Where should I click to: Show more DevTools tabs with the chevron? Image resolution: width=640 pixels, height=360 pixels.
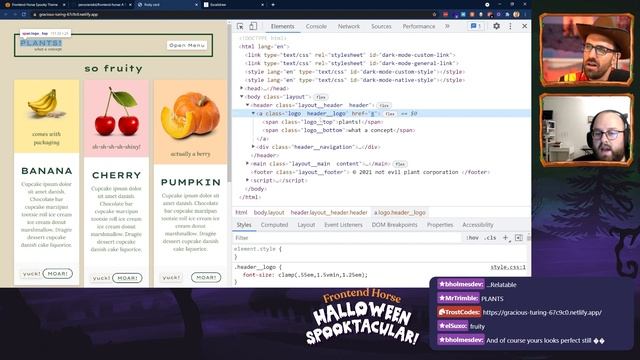447,26
